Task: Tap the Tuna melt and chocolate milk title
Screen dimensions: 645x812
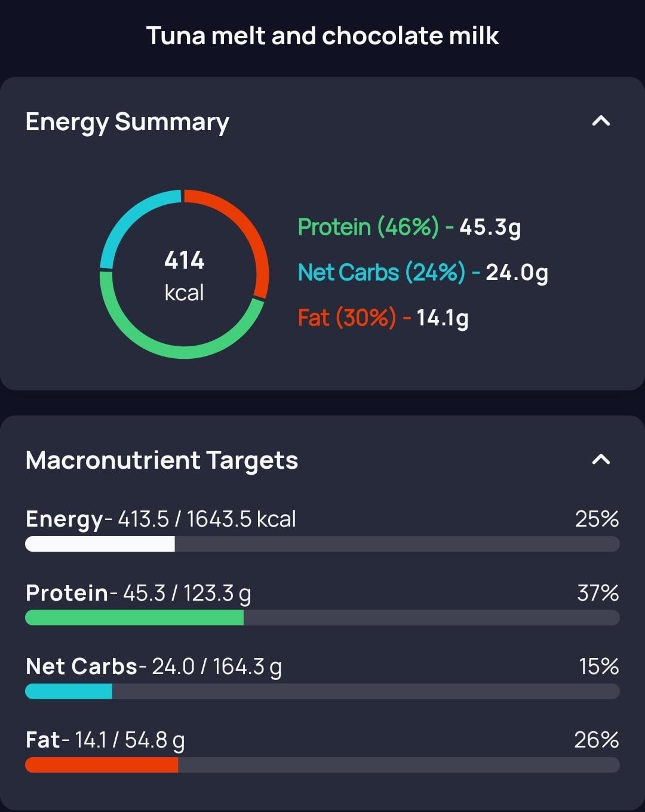Action: (x=322, y=36)
